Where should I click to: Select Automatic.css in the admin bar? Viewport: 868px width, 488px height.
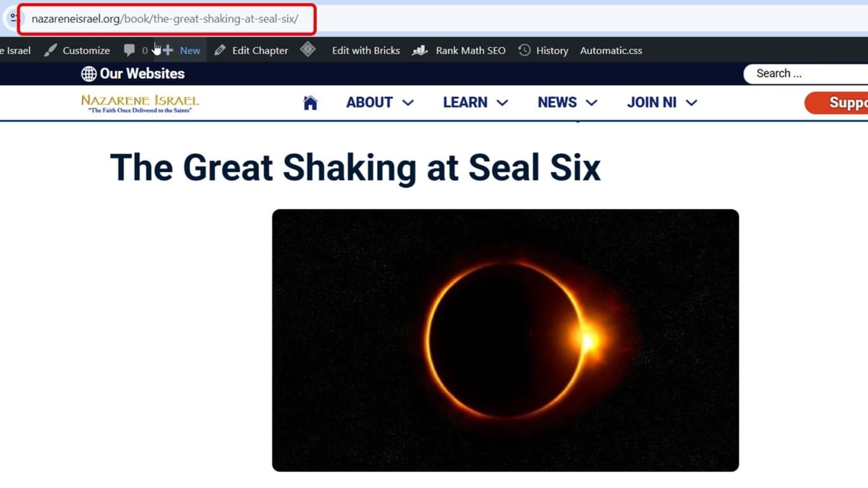(610, 50)
